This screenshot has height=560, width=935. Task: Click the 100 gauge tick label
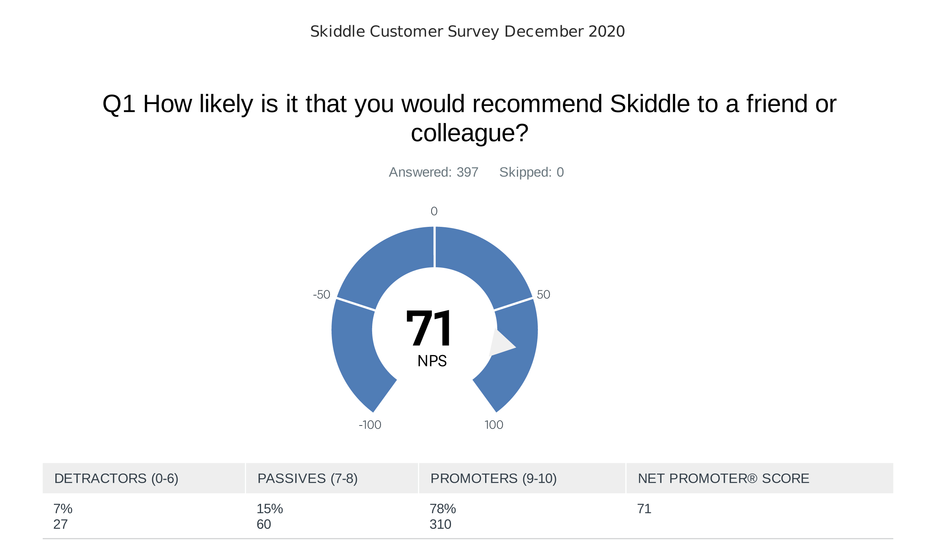(494, 425)
